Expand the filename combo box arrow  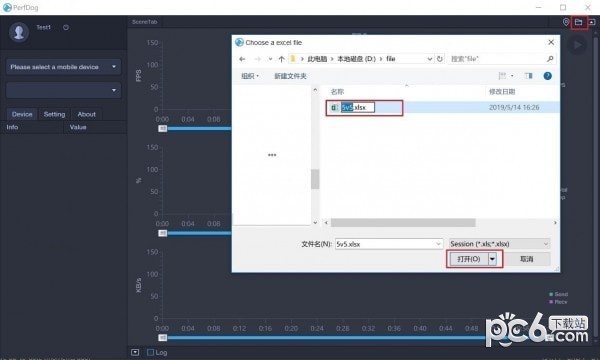pyautogui.click(x=439, y=244)
